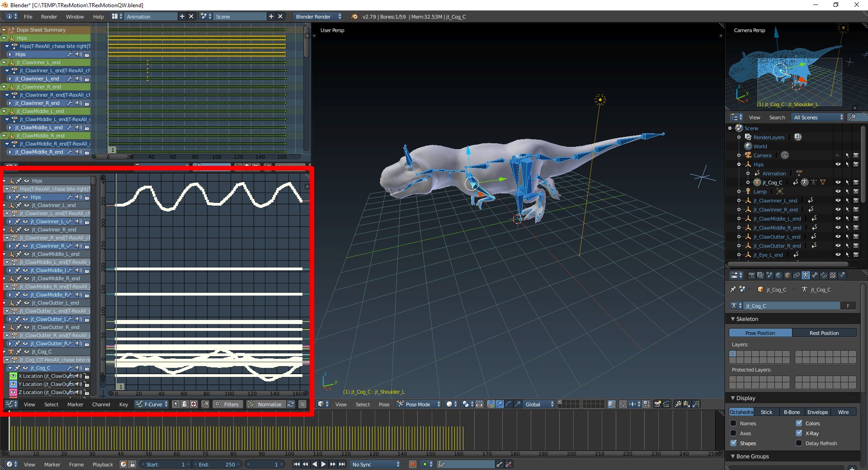Collapse the Bone Groups panel
Screen dimensions: 868x470
coord(733,456)
